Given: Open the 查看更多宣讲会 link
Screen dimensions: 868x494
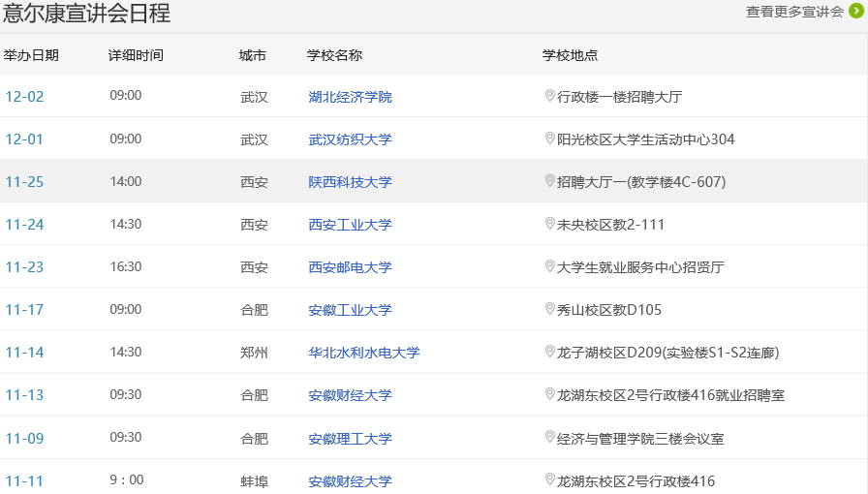Looking at the screenshot, I should tap(794, 12).
